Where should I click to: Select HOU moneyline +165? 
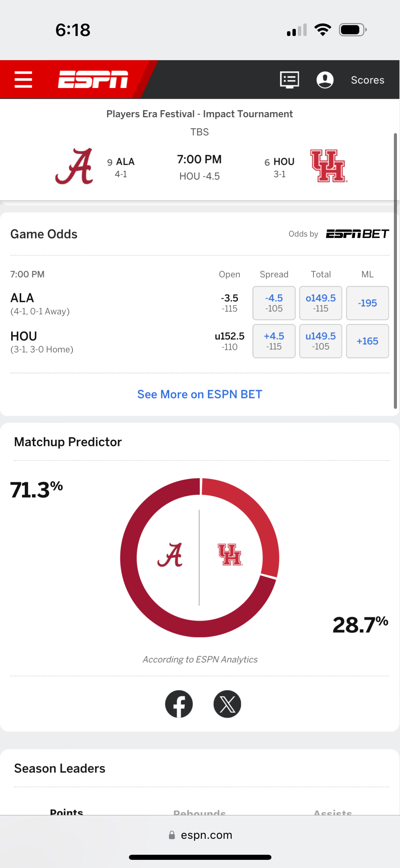(367, 341)
